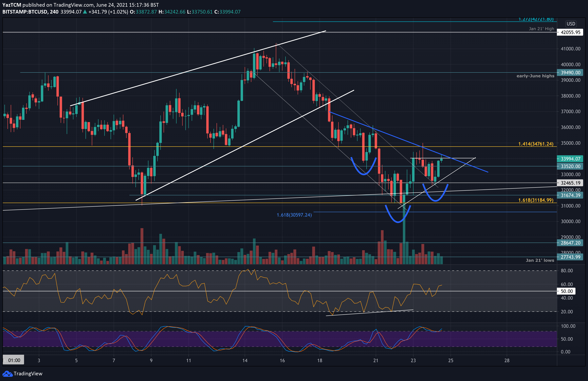
Task: Click the RSI 80.00 axis label
Action: (x=567, y=271)
